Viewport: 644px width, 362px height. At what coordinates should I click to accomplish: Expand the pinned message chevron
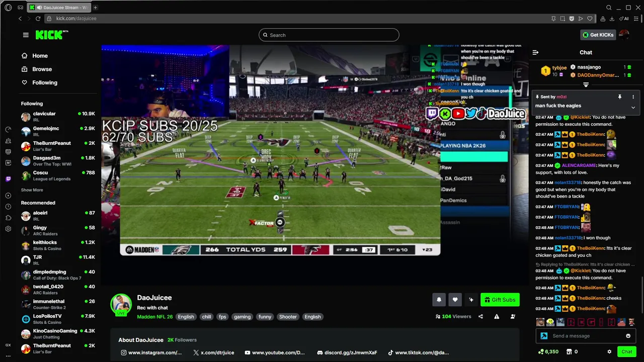click(633, 107)
